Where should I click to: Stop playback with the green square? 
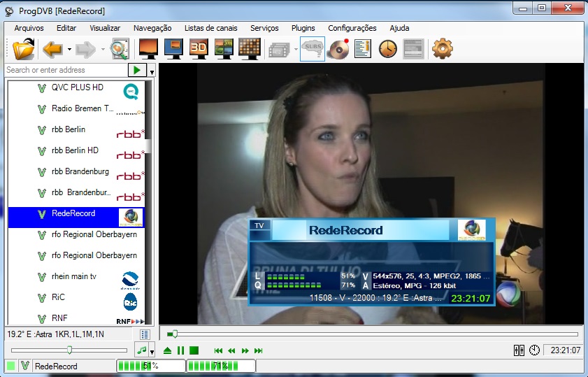coord(194,350)
